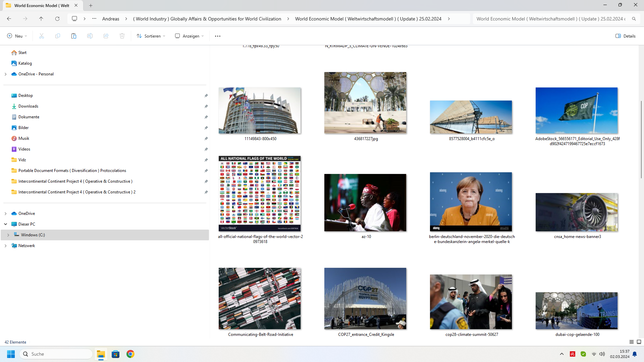Open Intercontinental Continent Project 4 ) 2 folder

[77, 192]
